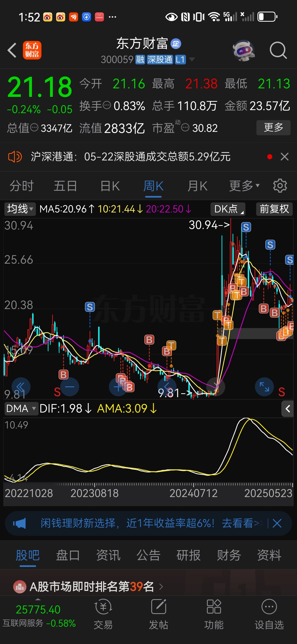The image size is (297, 644).
Task: Open the 资讯 tab
Action: click(108, 555)
